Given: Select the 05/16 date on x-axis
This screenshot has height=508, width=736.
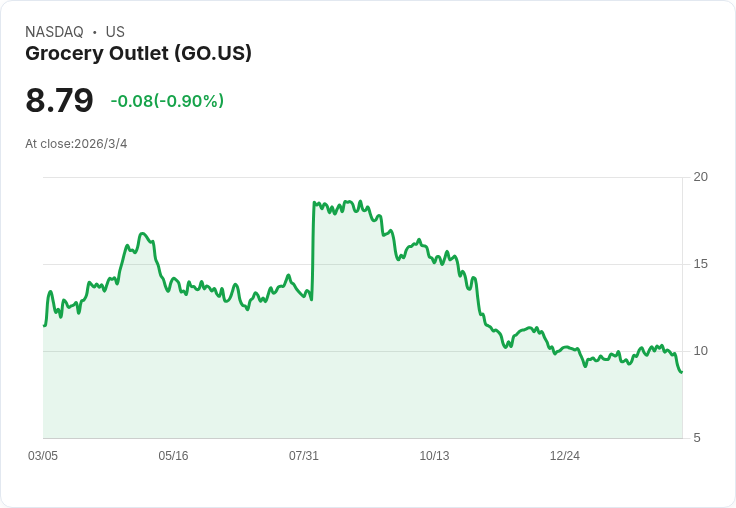Looking at the screenshot, I should click(x=173, y=456).
